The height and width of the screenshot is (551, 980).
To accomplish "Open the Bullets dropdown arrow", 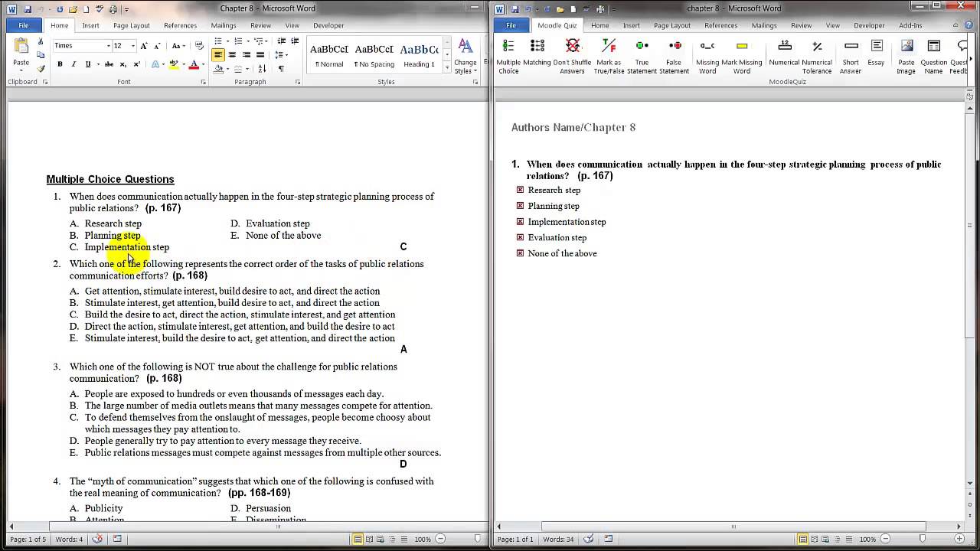I will click(227, 41).
